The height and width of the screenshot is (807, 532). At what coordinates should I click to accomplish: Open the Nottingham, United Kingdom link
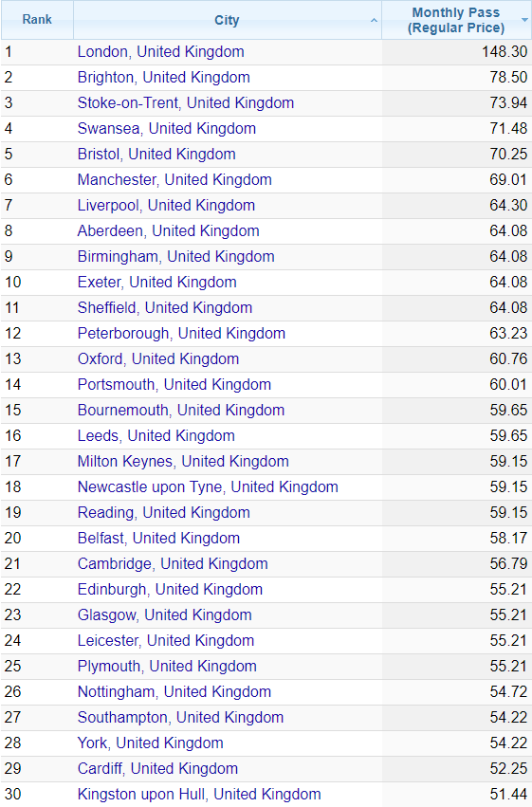174,692
